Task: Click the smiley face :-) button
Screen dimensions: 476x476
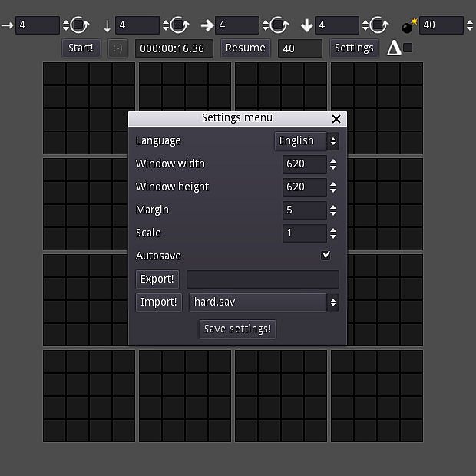Action: pyautogui.click(x=117, y=48)
